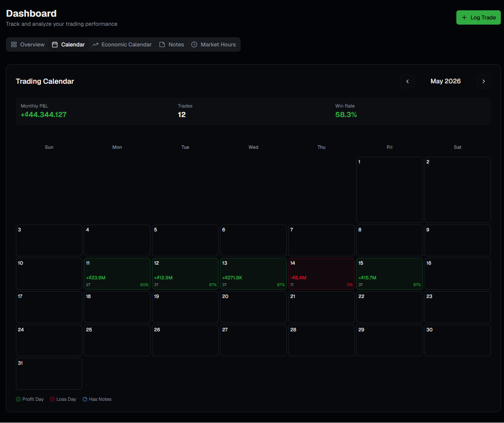Go to previous month with left chevron
Viewport: 504px width, 423px height.
point(407,81)
